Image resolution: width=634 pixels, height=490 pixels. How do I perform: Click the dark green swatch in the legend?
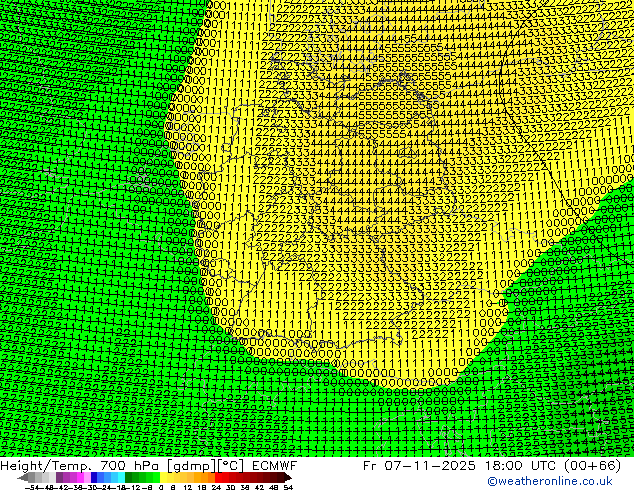(129, 477)
